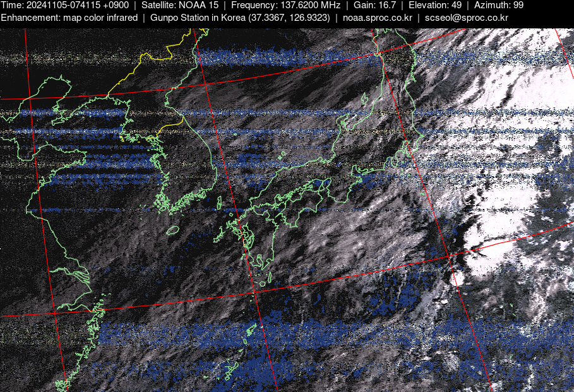The image size is (574, 392).
Task: Click the Azimuth: 99 label
Action: [x=499, y=5]
